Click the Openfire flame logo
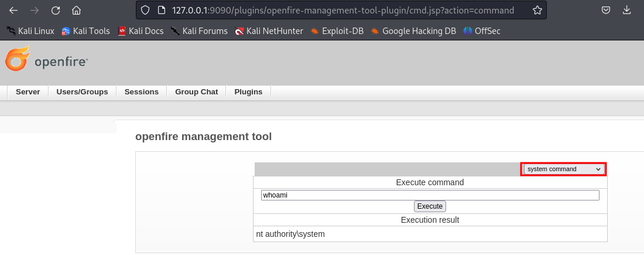This screenshot has height=255, width=644. (18, 60)
